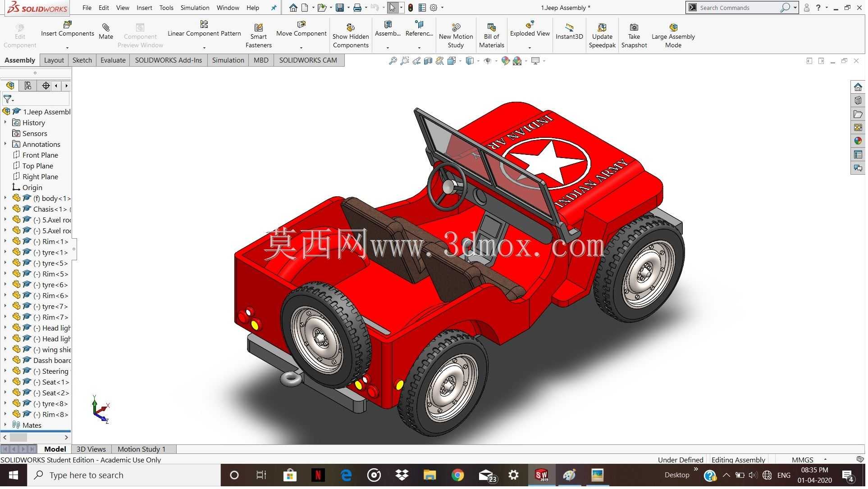Switch to the Sketch tab
Viewport: 868px width, 489px height.
pos(82,60)
